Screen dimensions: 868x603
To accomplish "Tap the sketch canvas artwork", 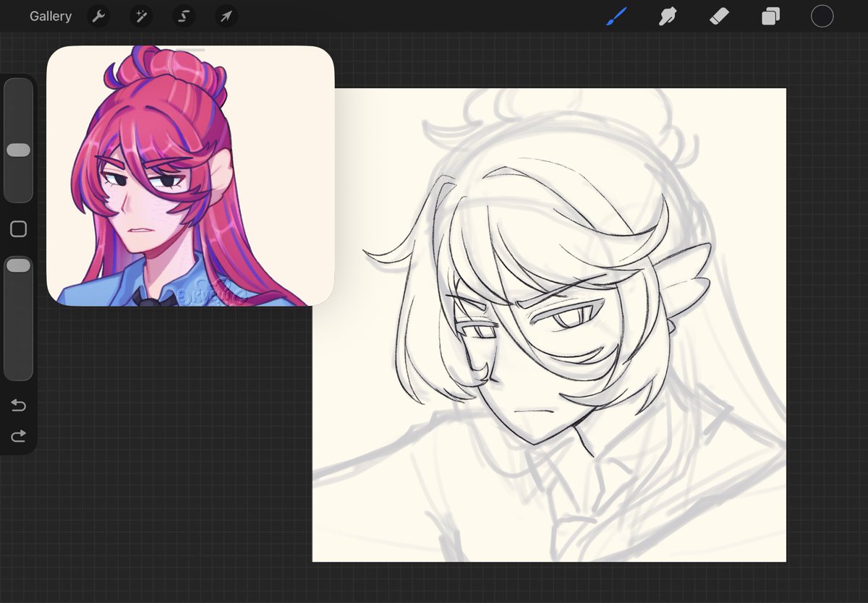I will pos(549,325).
